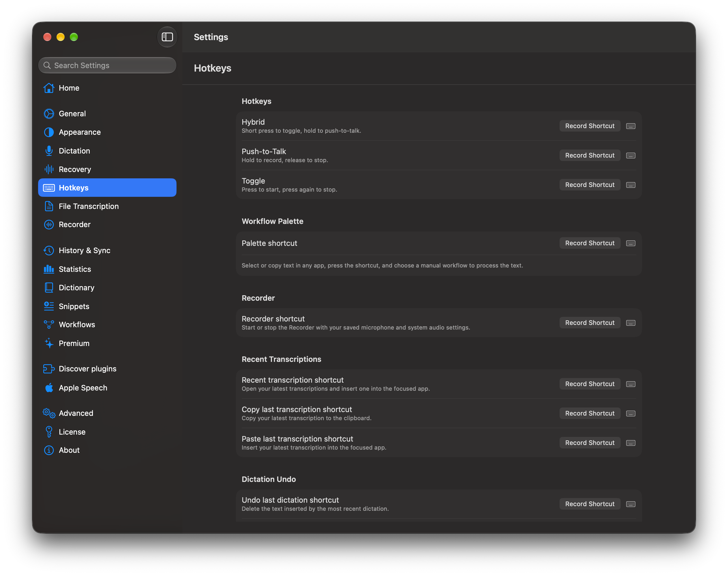Open the Home section
Screen dimensions: 728x576
pyautogui.click(x=107, y=88)
